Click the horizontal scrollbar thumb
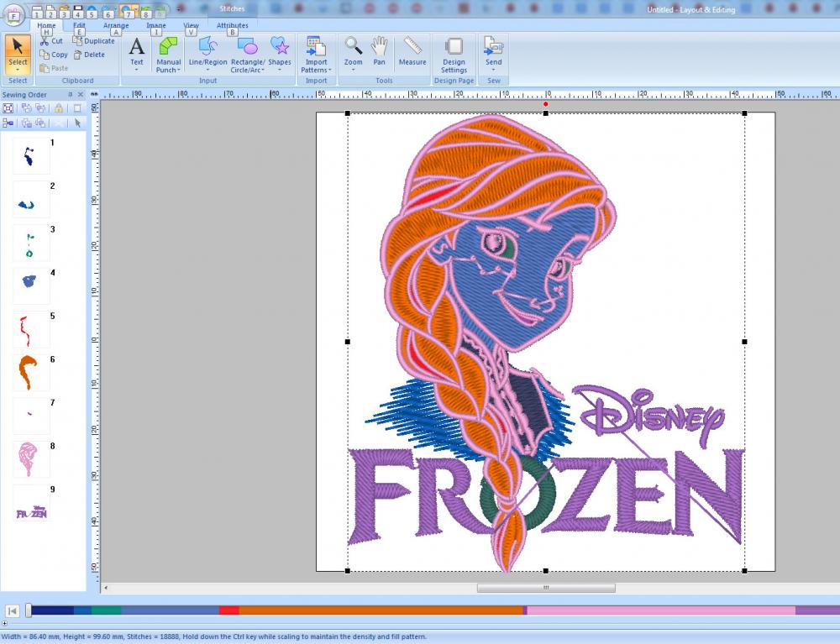This screenshot has width=840, height=644. pos(546,588)
